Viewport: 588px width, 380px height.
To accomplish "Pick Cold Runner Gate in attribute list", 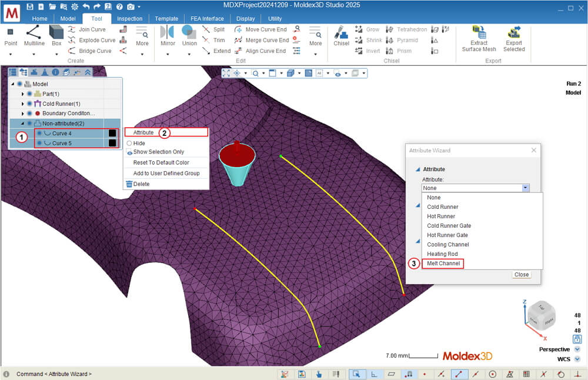I will tap(449, 226).
